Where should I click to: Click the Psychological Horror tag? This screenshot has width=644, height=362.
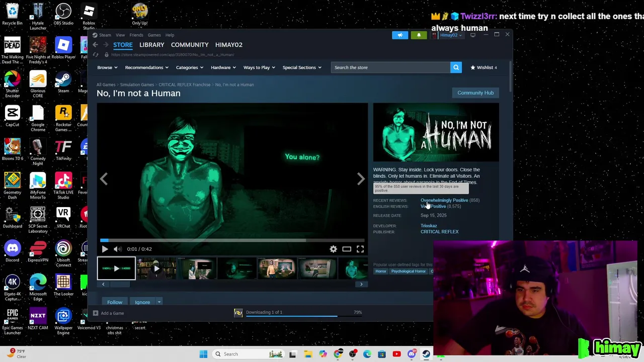[409, 271]
